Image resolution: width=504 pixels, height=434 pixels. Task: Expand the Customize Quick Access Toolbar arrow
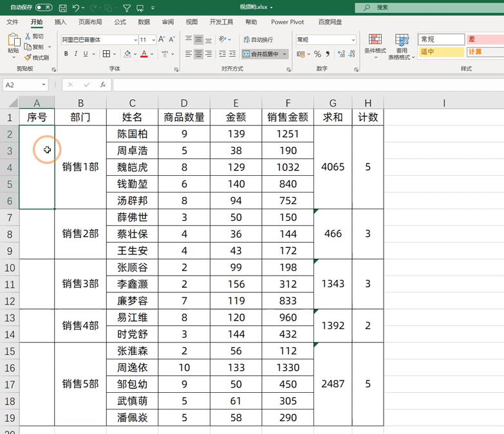click(153, 8)
